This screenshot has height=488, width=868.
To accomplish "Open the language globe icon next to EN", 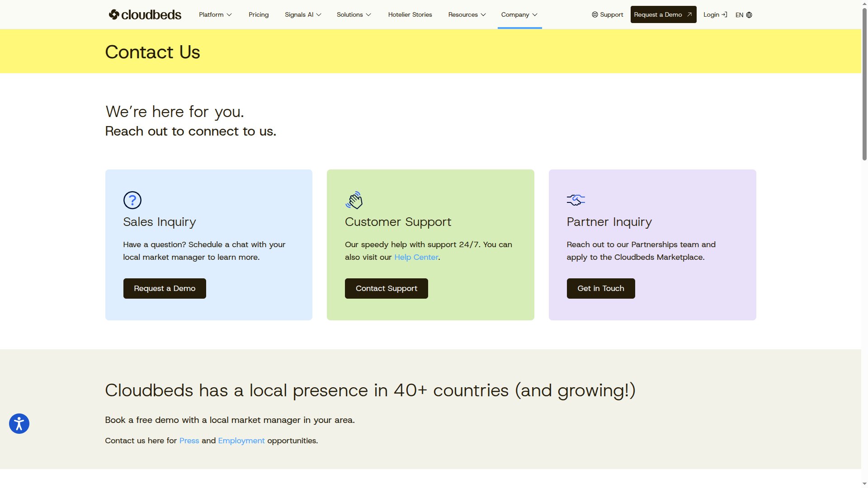I will click(x=749, y=15).
